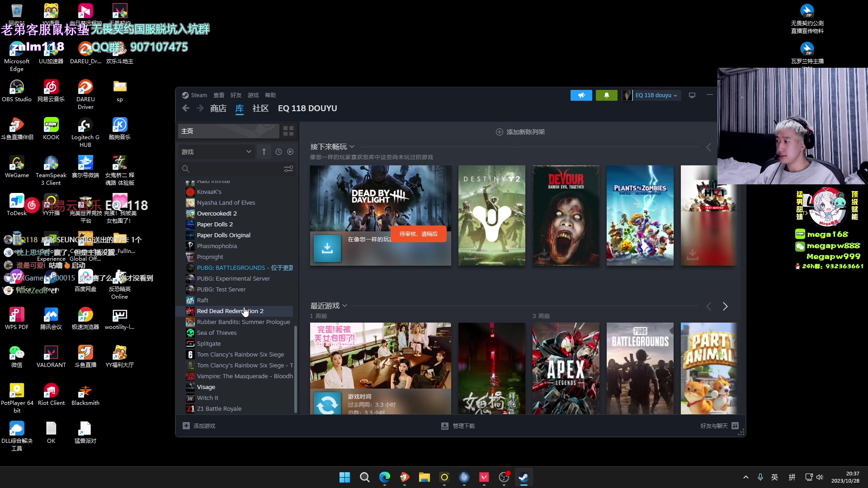Click the Big Picture mode monitor icon
This screenshot has width=868, height=488.
pyautogui.click(x=692, y=95)
